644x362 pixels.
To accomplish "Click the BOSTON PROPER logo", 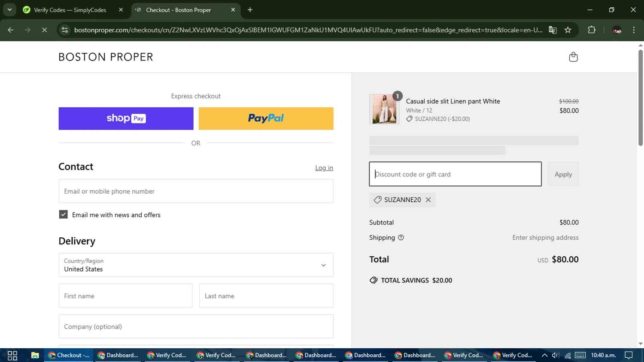I will coord(106,57).
